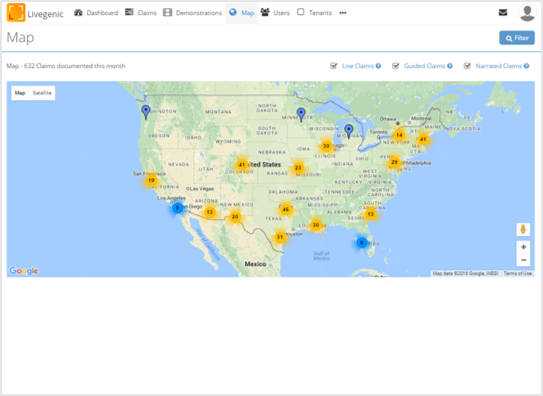
Task: Expand the more options ellipsis menu
Action: (x=343, y=13)
